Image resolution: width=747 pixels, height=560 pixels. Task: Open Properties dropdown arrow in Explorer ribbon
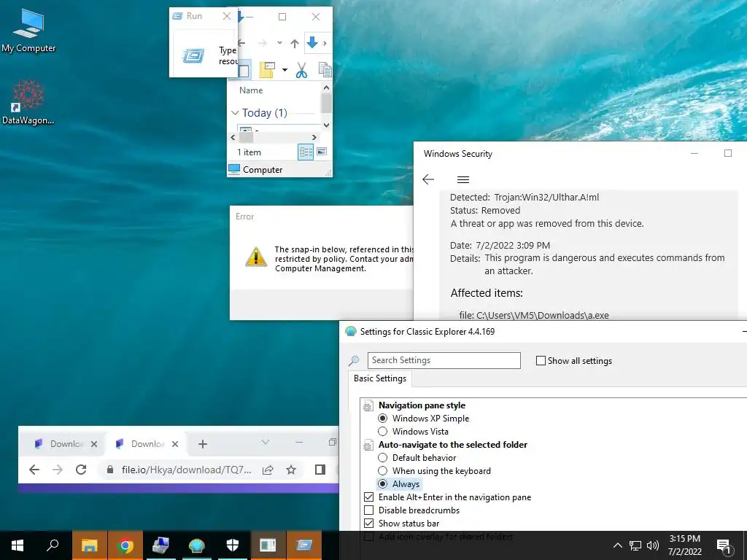pos(285,71)
